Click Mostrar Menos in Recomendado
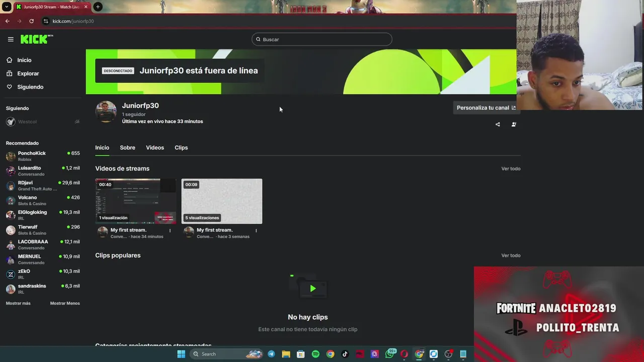The height and width of the screenshot is (362, 644). 65,303
